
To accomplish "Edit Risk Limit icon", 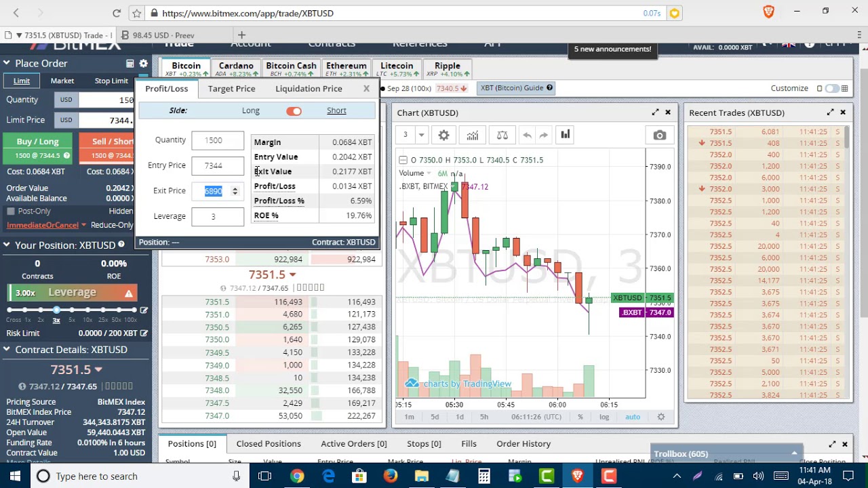I will (144, 333).
